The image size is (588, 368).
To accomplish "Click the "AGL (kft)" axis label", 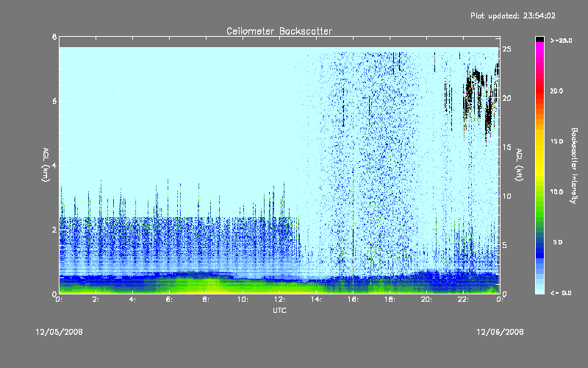I will [x=520, y=165].
